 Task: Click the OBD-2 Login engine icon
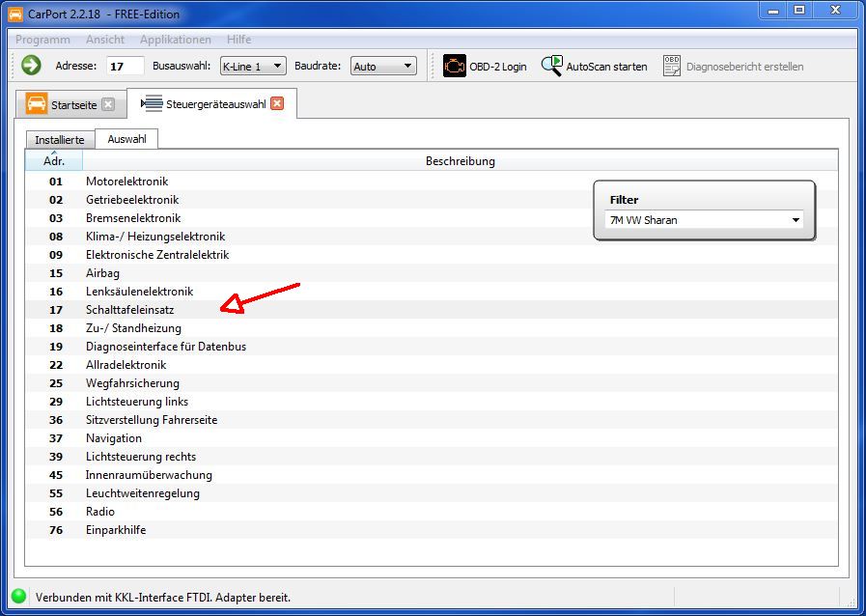(x=454, y=66)
